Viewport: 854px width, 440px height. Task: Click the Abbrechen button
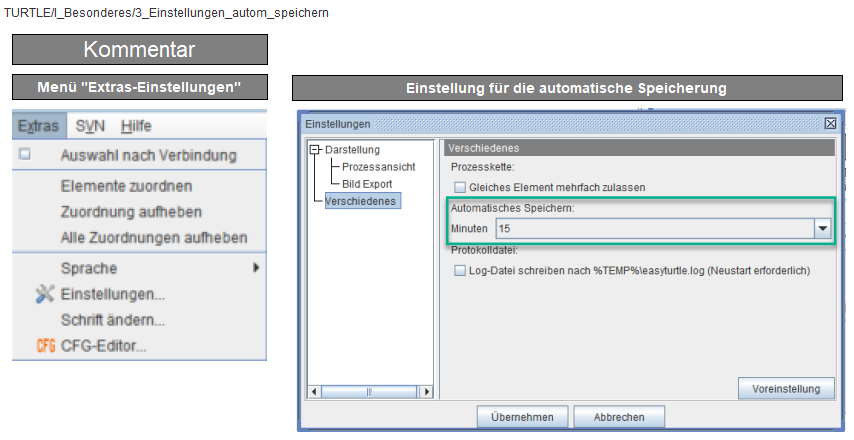(619, 417)
